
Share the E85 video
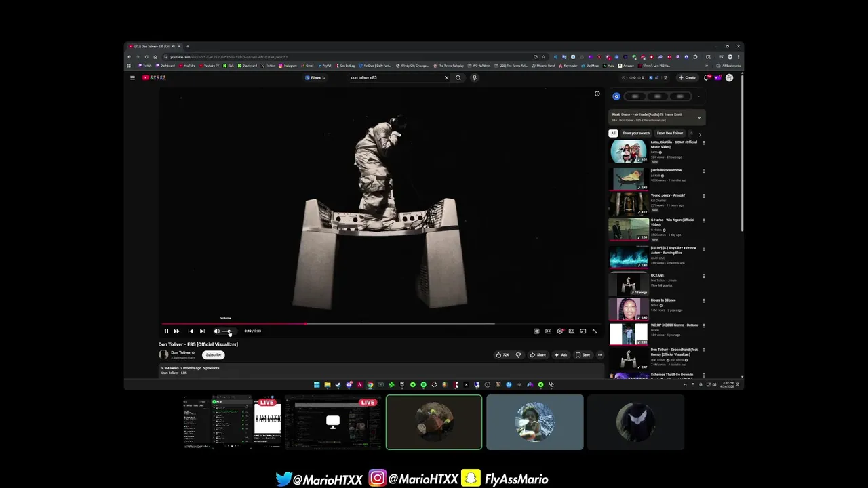(x=538, y=355)
